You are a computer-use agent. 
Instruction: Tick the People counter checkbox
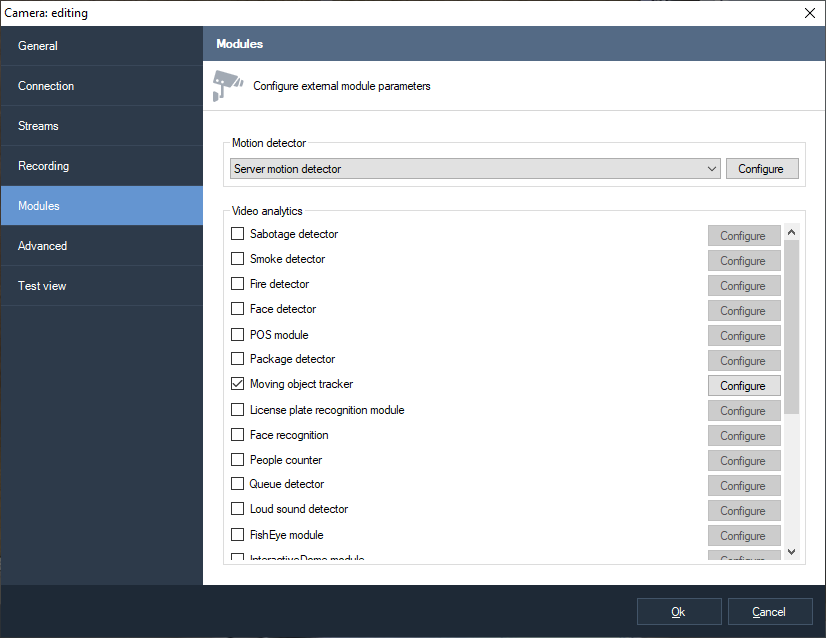(238, 460)
